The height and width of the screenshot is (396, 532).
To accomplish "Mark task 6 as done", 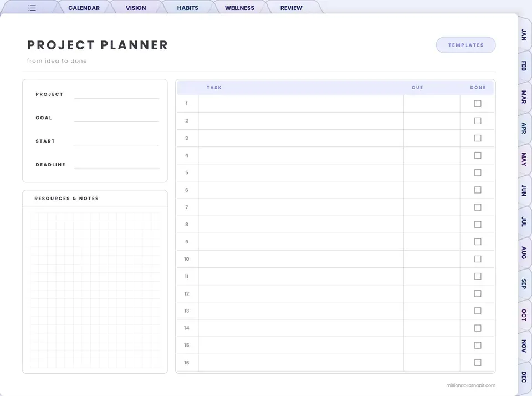I will point(478,190).
